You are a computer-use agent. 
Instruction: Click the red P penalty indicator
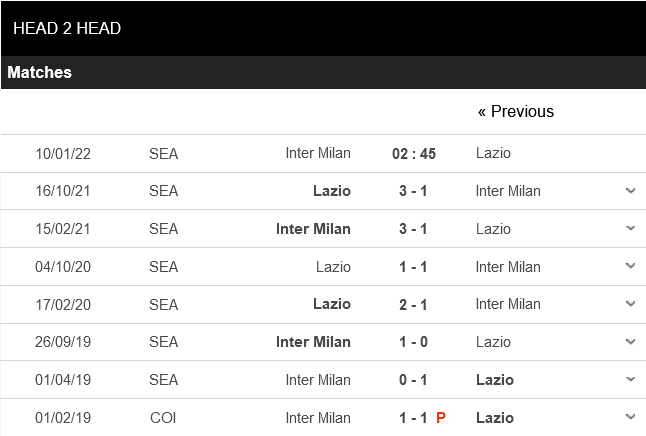440,417
